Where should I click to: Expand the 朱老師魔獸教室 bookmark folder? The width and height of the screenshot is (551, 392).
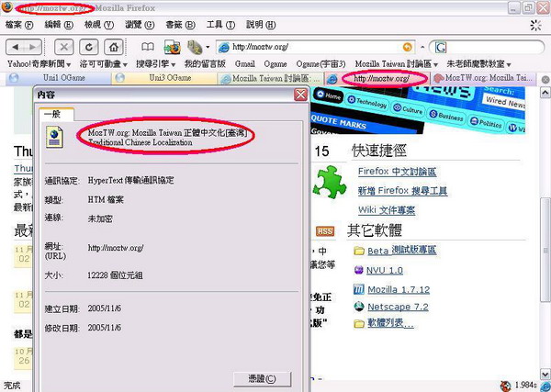478,64
